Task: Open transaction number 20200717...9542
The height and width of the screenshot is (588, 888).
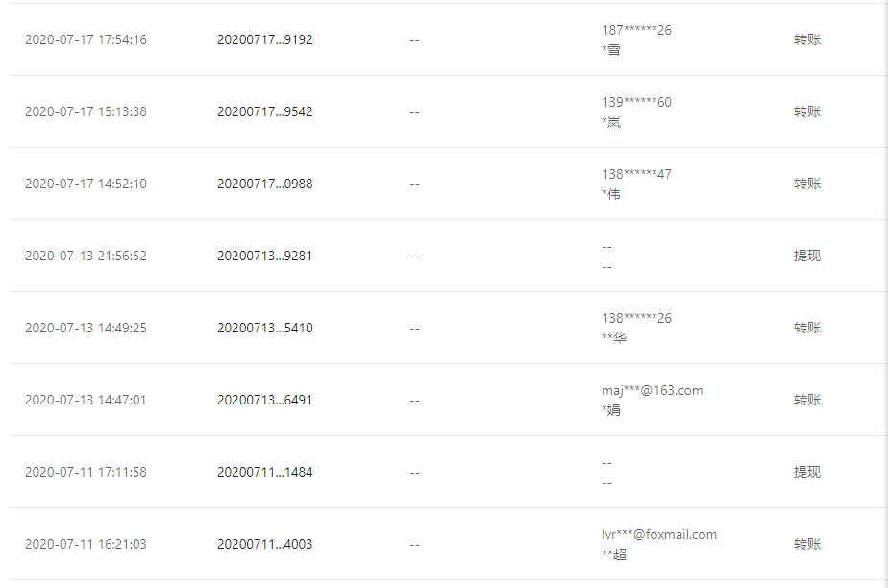Action: point(264,111)
